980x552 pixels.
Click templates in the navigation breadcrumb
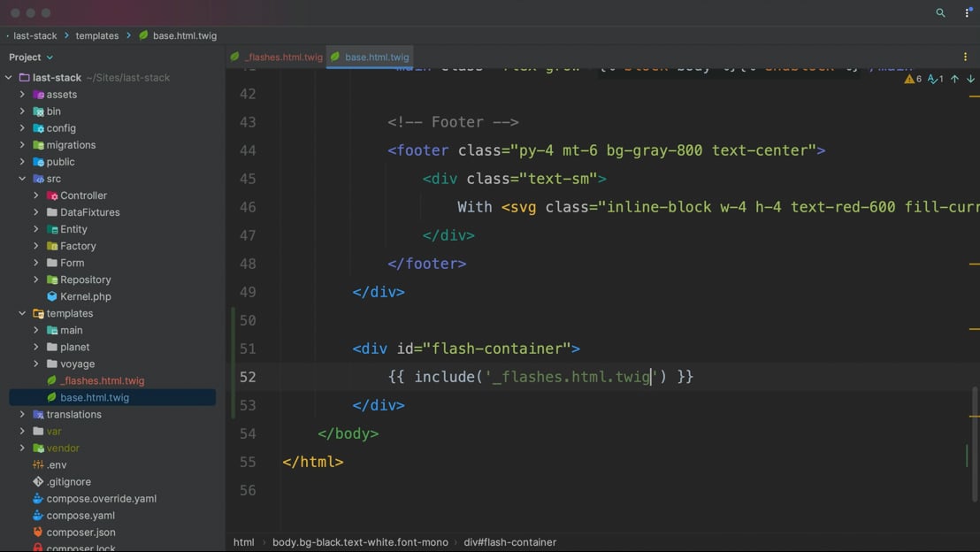(96, 35)
